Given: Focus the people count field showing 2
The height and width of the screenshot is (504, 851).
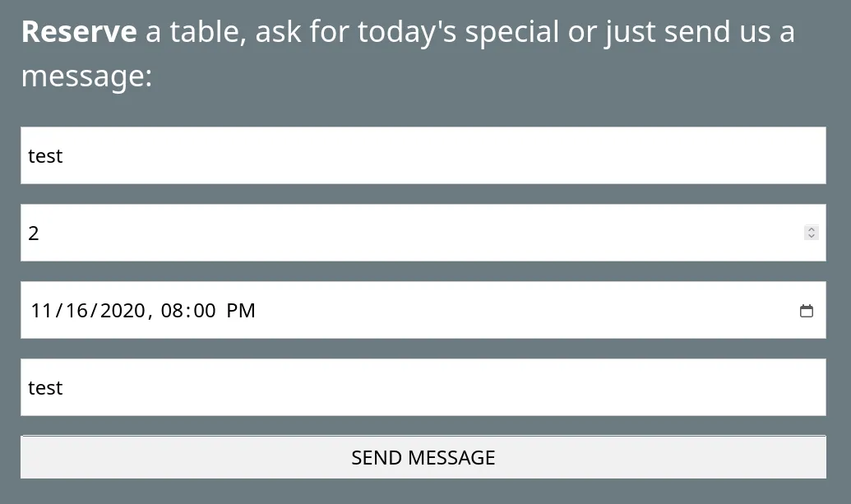Looking at the screenshot, I should click(423, 233).
